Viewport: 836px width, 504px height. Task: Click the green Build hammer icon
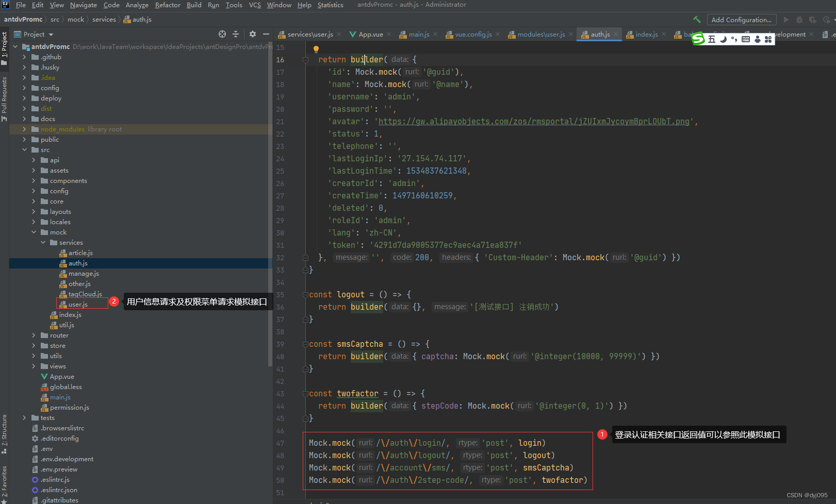point(697,20)
